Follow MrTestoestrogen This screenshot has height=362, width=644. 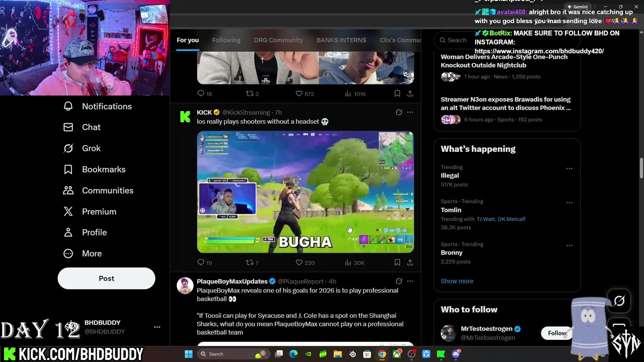[x=556, y=333]
